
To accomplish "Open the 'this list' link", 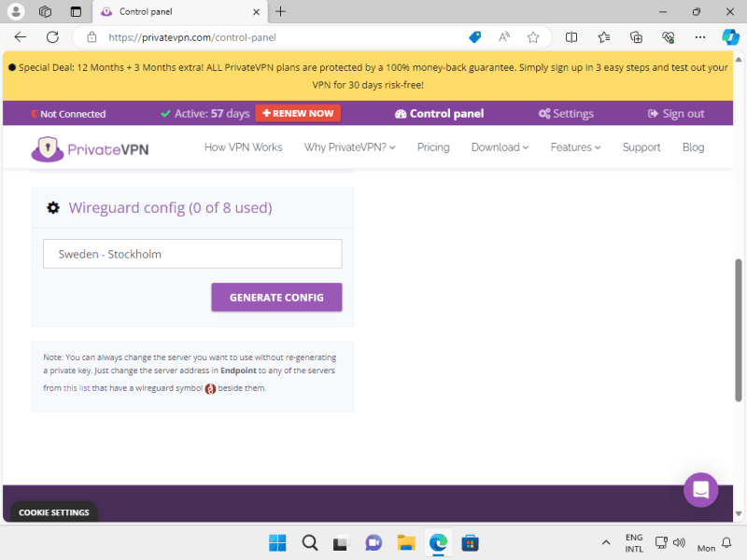I will (x=77, y=388).
